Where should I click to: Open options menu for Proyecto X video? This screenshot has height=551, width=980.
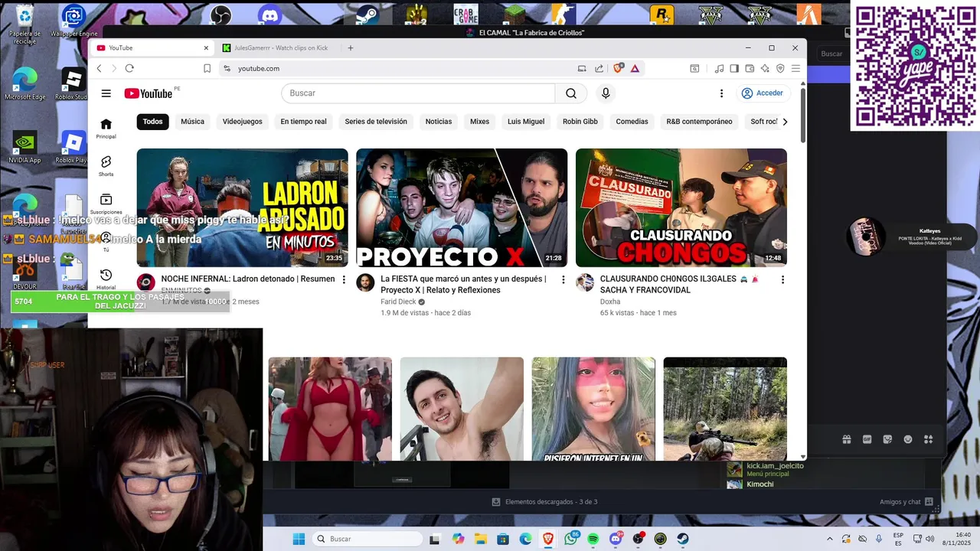coord(563,279)
